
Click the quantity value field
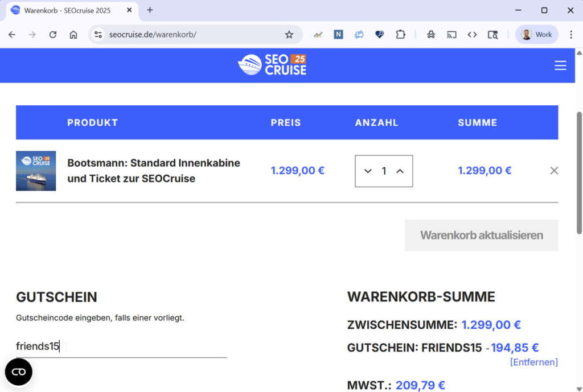[x=384, y=171]
